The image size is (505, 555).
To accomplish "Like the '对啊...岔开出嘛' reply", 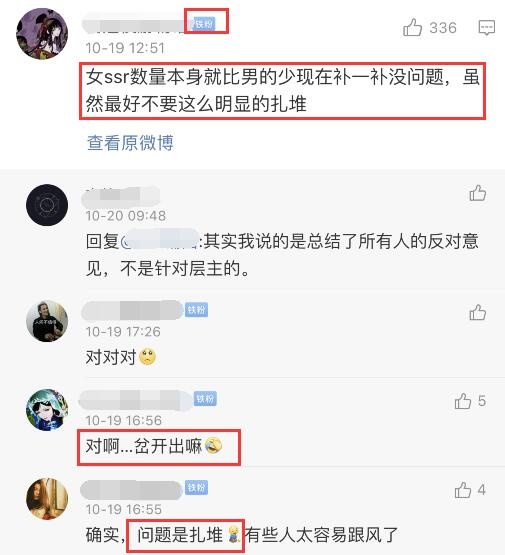I will coord(463,401).
